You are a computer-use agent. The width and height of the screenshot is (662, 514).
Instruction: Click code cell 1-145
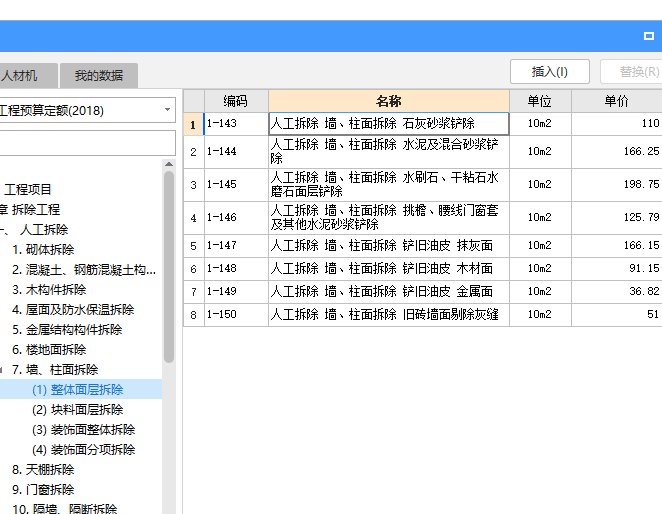[x=236, y=185]
